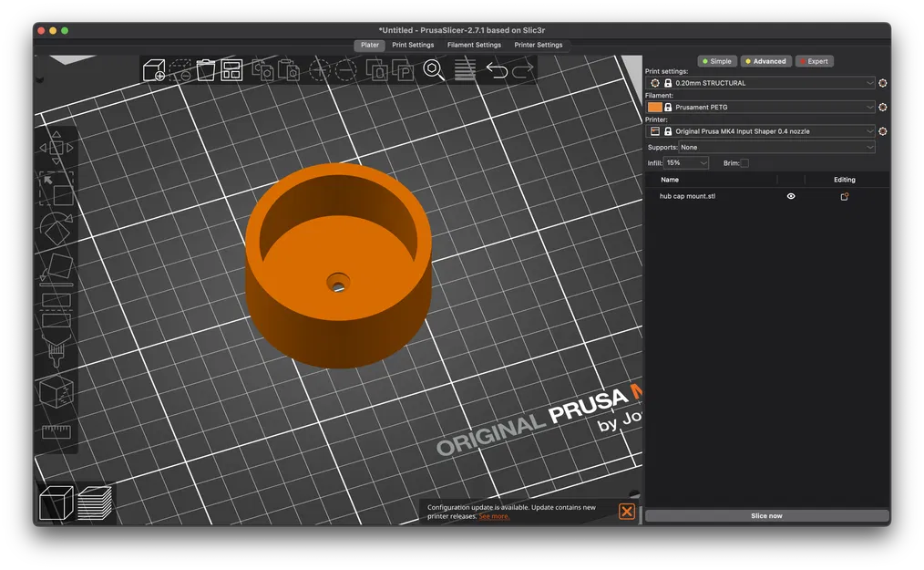Open the Search magnifier tool
Viewport: 924px width, 570px height.
click(x=434, y=70)
